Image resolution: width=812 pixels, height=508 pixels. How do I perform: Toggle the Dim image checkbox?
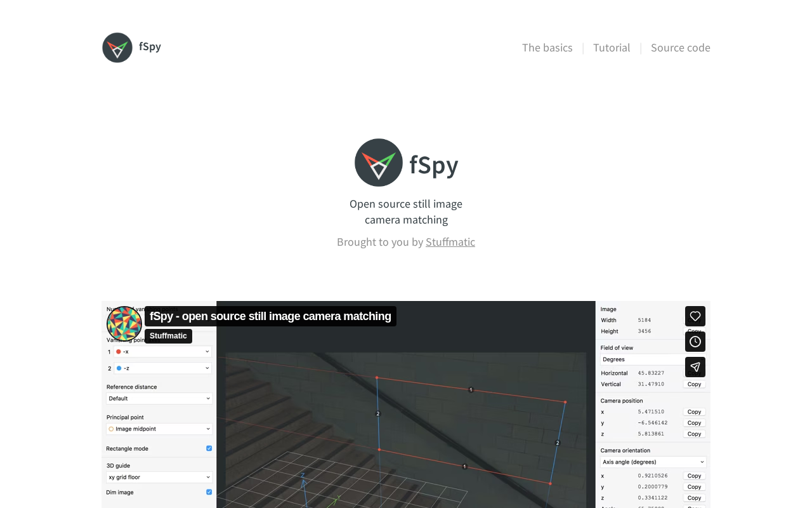[x=209, y=492]
